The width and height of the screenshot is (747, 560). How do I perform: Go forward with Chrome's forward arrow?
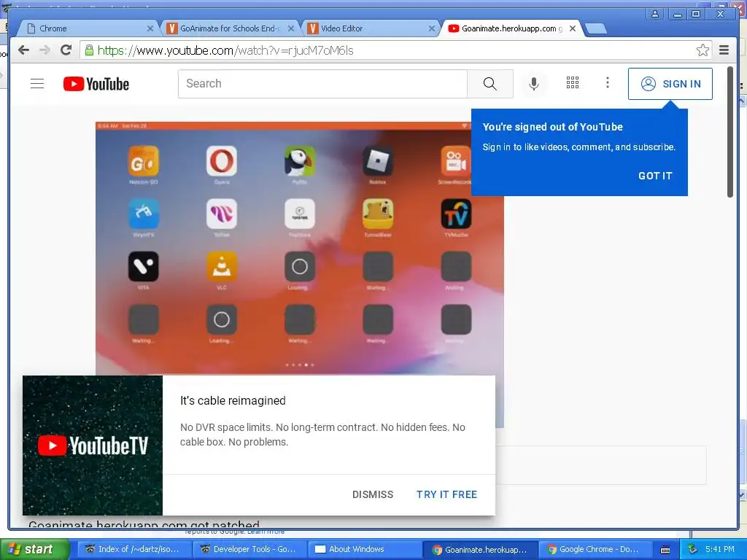[44, 50]
